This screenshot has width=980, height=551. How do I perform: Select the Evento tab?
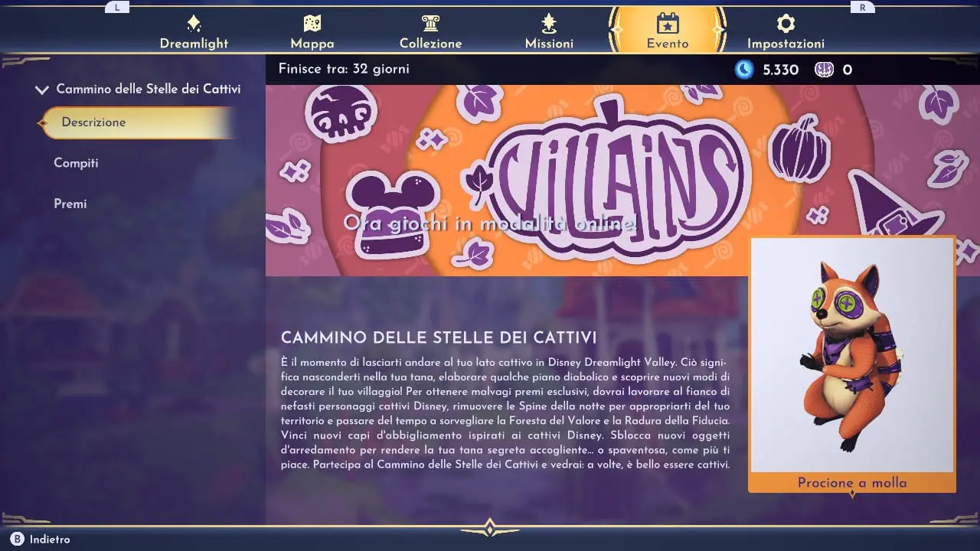[x=668, y=32]
